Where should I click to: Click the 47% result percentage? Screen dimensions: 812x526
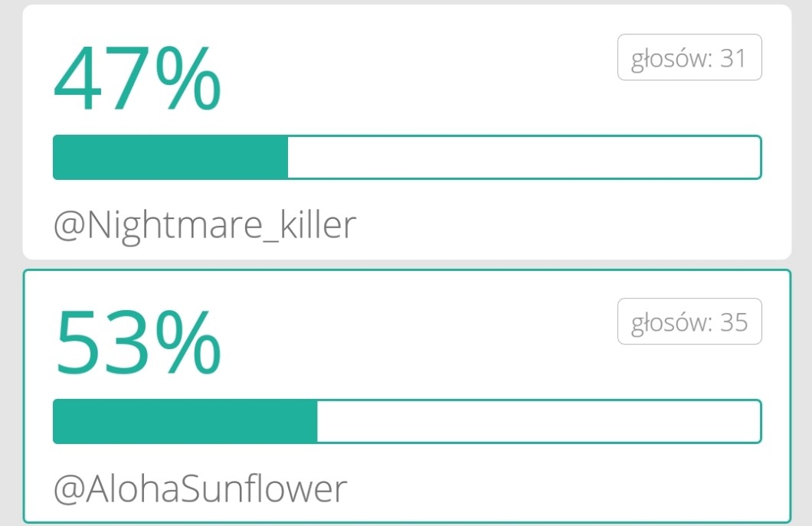pos(136,79)
